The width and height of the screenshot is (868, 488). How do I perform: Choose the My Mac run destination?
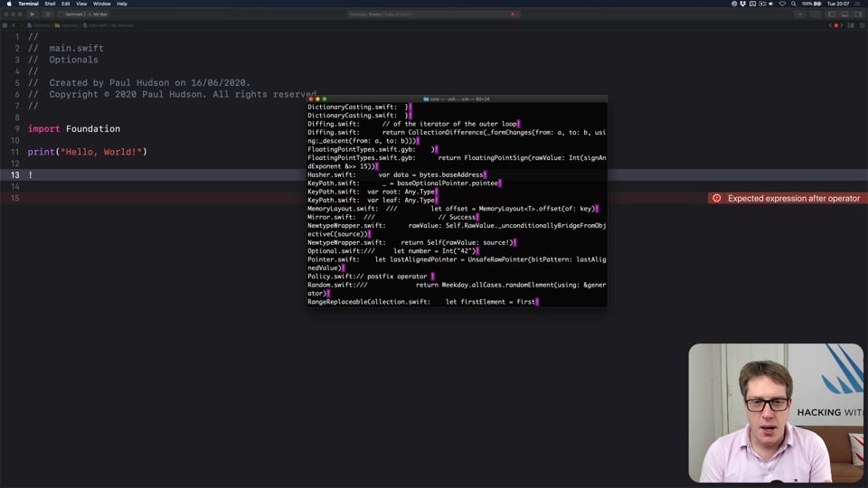pos(100,14)
